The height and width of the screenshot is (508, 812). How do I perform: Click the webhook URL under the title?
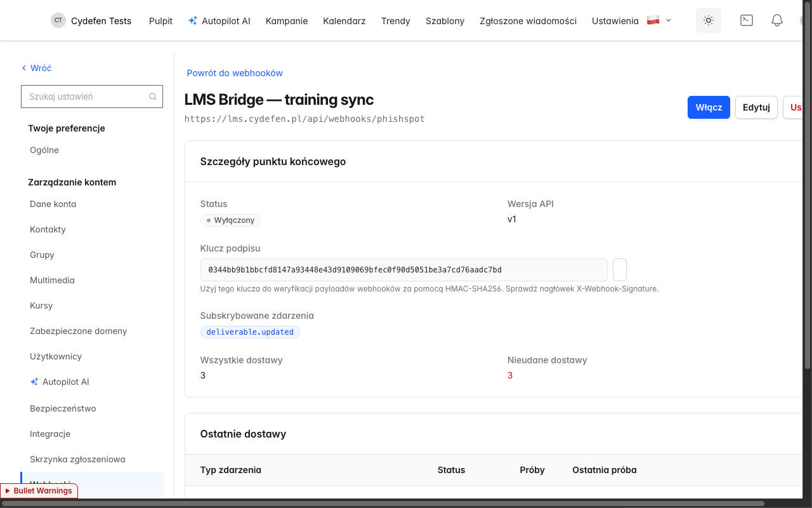pyautogui.click(x=304, y=119)
